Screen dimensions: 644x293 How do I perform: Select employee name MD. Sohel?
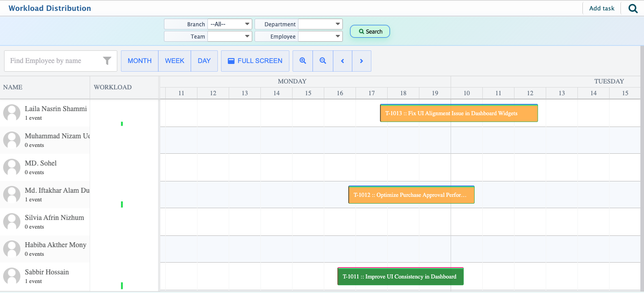pos(41,163)
